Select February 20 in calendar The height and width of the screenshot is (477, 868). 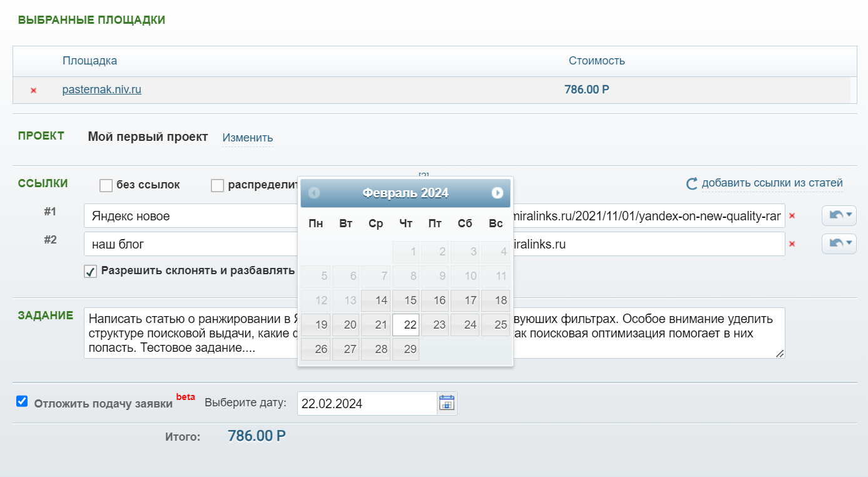click(x=345, y=325)
